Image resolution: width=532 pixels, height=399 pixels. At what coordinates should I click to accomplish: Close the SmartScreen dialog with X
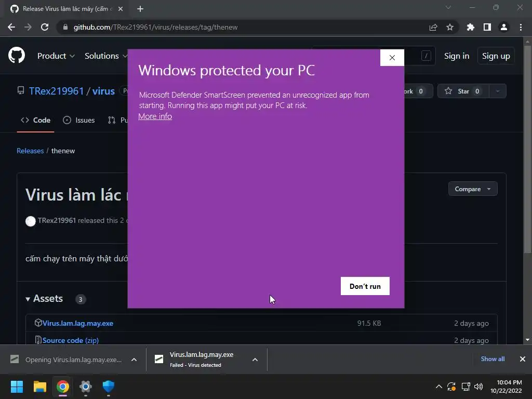click(x=392, y=58)
